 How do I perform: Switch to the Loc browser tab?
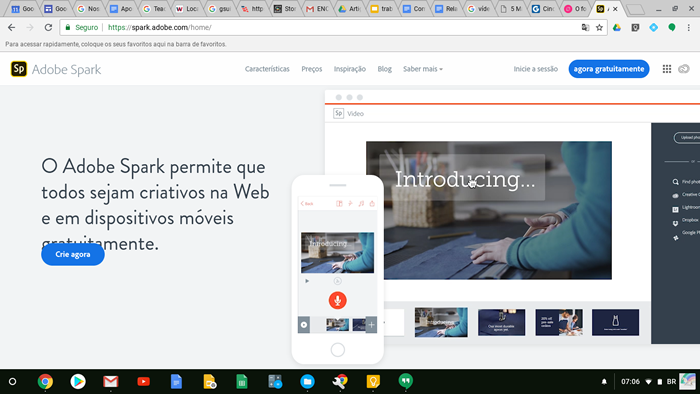pyautogui.click(x=187, y=8)
